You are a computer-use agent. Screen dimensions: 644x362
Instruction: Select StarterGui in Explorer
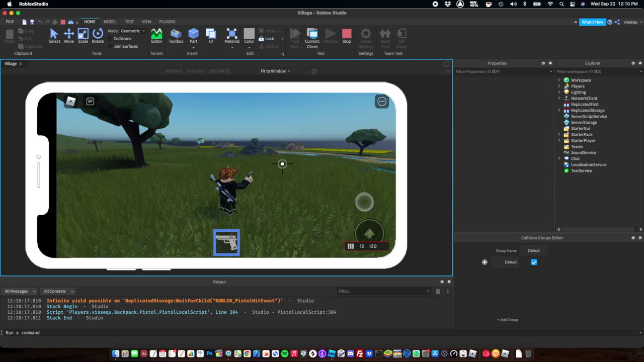[580, 129]
